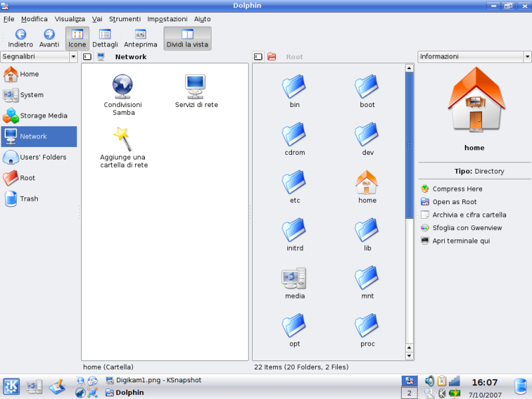This screenshot has height=399, width=532.
Task: Switch to Icone view mode
Action: coord(77,39)
